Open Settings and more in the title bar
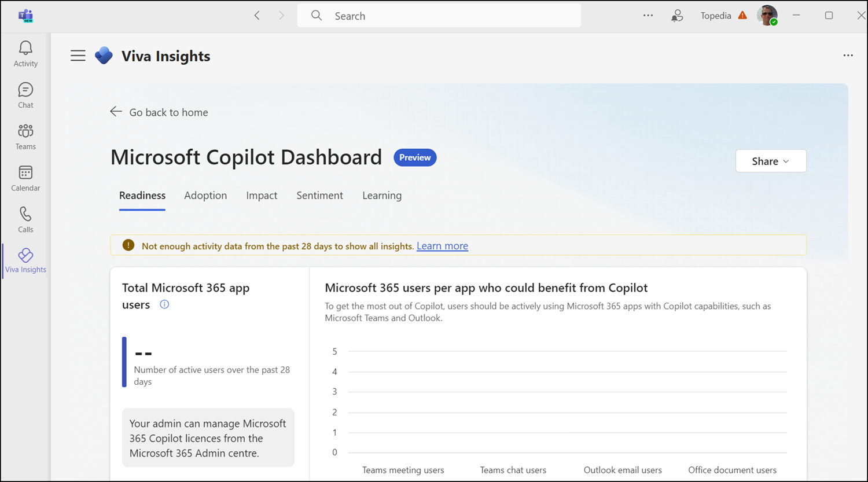868x482 pixels. point(648,16)
